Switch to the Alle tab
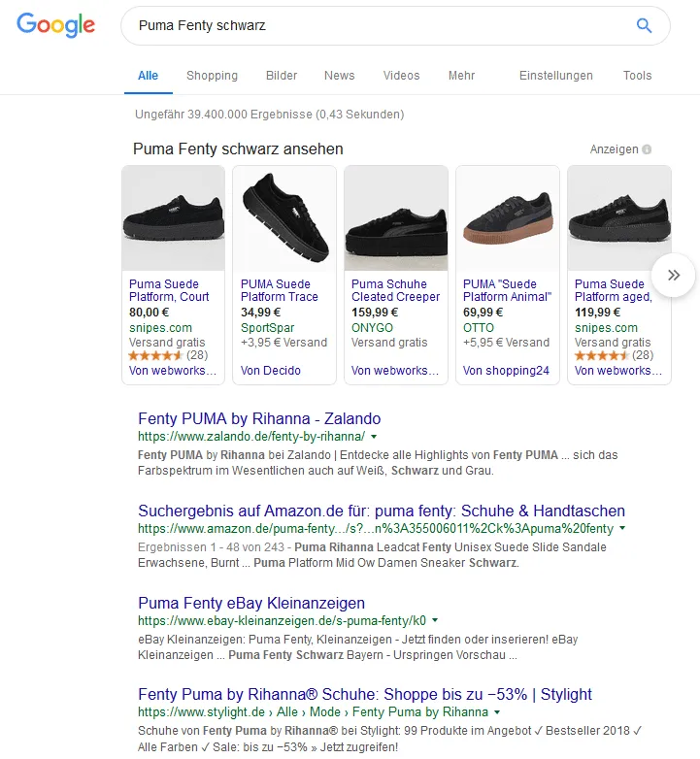 pos(149,76)
